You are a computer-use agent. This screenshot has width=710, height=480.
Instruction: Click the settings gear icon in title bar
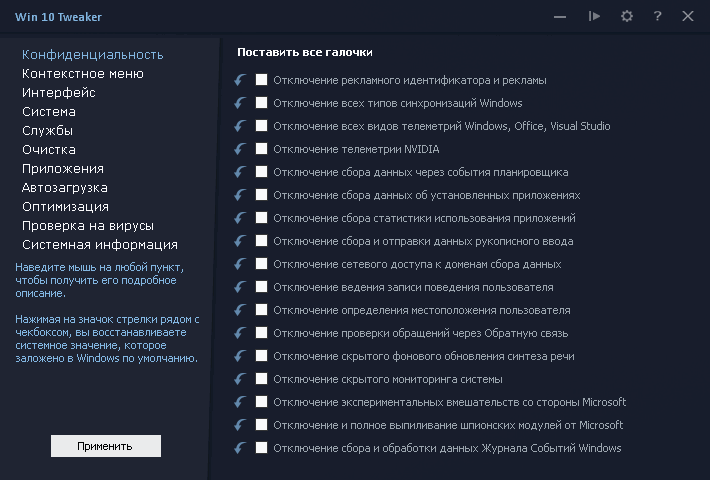(x=627, y=16)
